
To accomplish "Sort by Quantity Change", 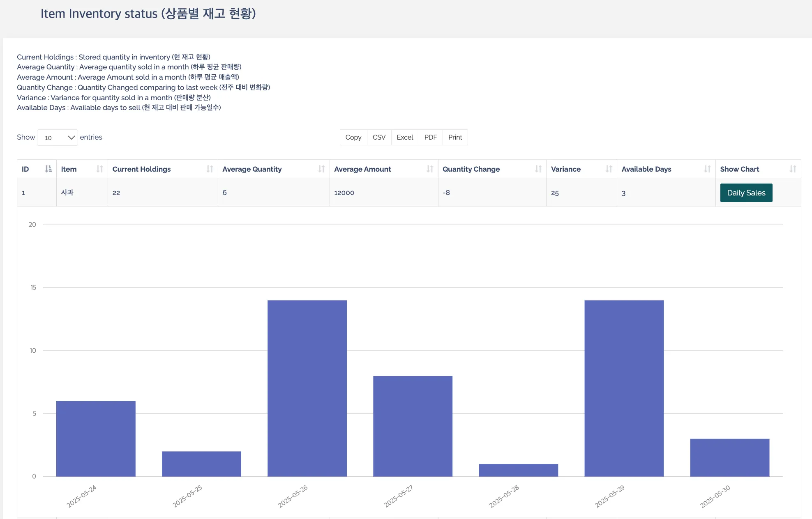I will (x=538, y=169).
